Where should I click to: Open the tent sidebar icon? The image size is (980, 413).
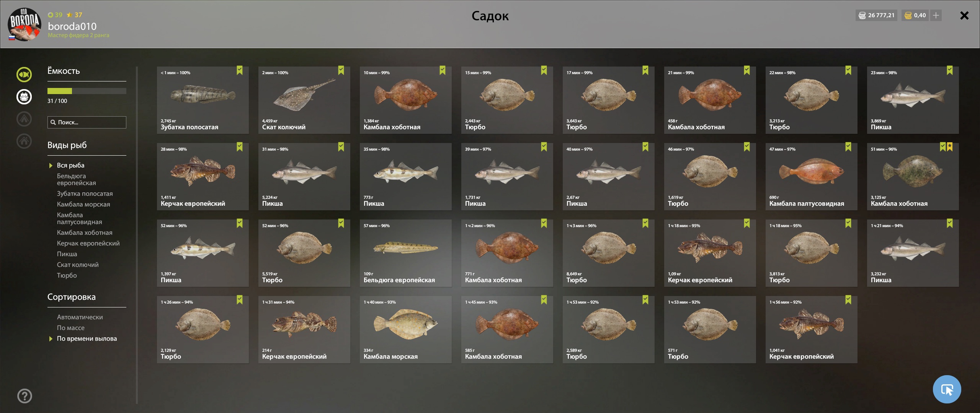pos(24,119)
